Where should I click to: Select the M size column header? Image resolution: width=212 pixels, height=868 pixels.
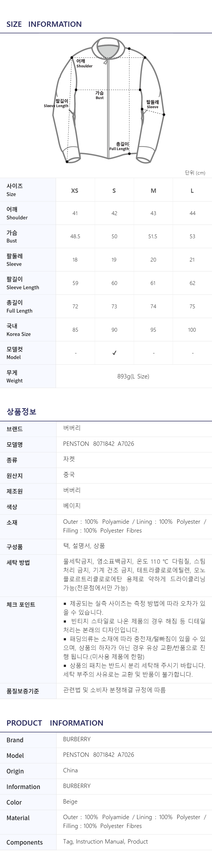click(153, 191)
